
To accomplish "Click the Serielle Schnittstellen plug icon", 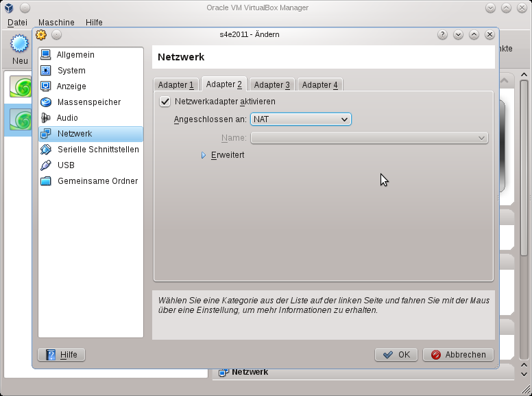I will click(45, 150).
